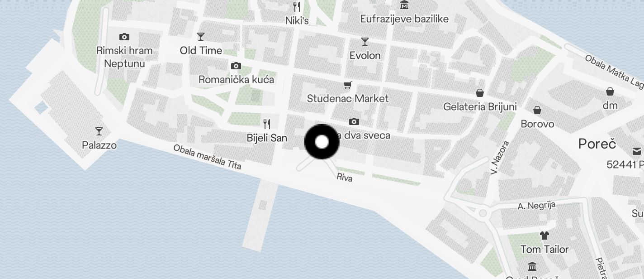
Task: Select the shopping bag icon above Borovo
Action: point(537,110)
